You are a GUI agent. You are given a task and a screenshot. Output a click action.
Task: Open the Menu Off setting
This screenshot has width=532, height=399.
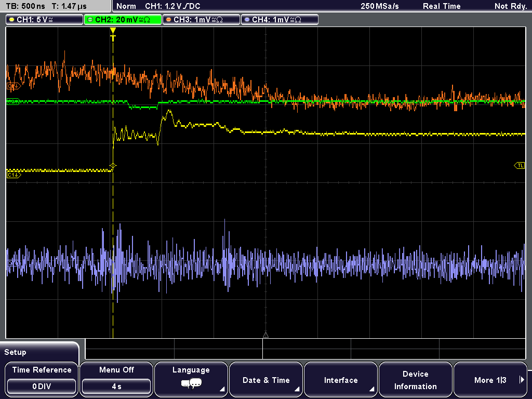pos(116,379)
